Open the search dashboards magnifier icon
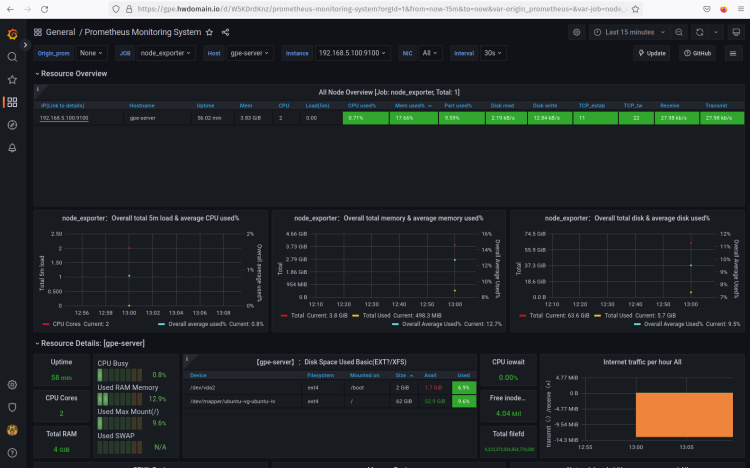Image resolution: width=750 pixels, height=468 pixels. point(11,57)
